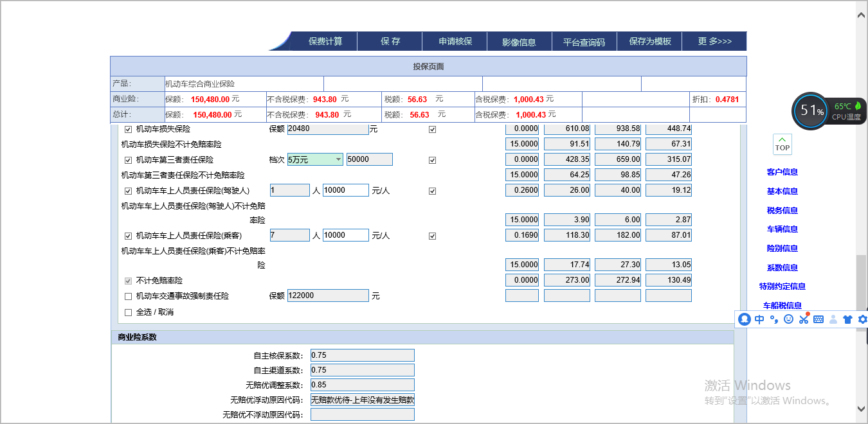Click the 610.08 premium cell
868x424 pixels.
click(567, 128)
